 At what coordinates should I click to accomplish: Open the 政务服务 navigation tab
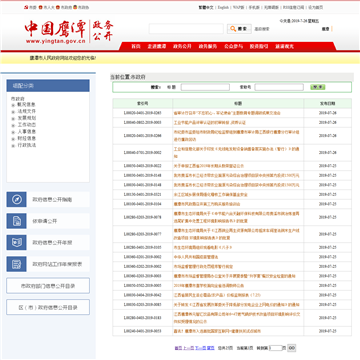[x=208, y=46]
